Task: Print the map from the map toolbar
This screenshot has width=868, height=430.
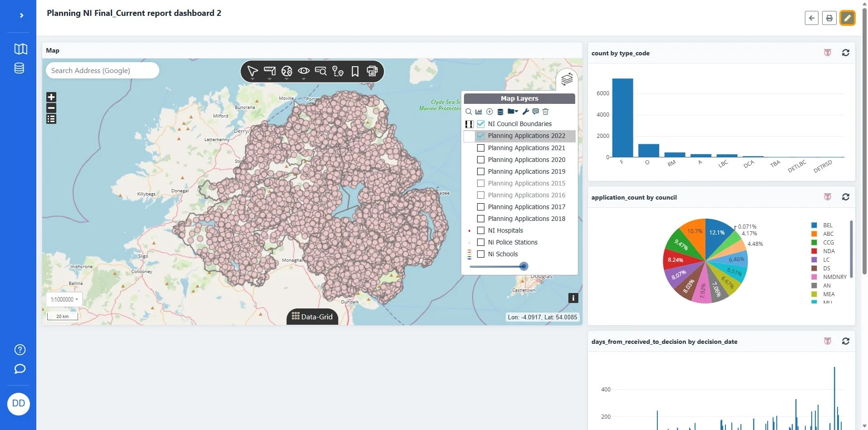Action: pyautogui.click(x=372, y=71)
